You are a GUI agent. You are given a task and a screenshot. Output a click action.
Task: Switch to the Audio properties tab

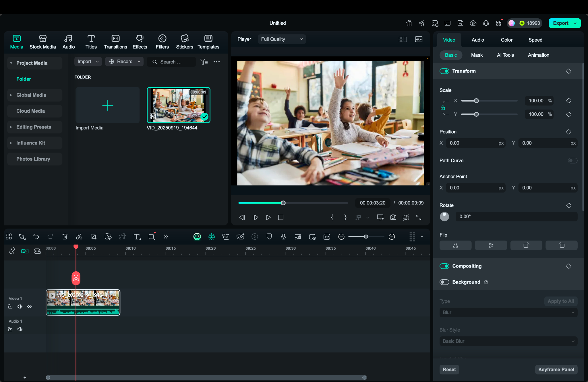(x=478, y=40)
